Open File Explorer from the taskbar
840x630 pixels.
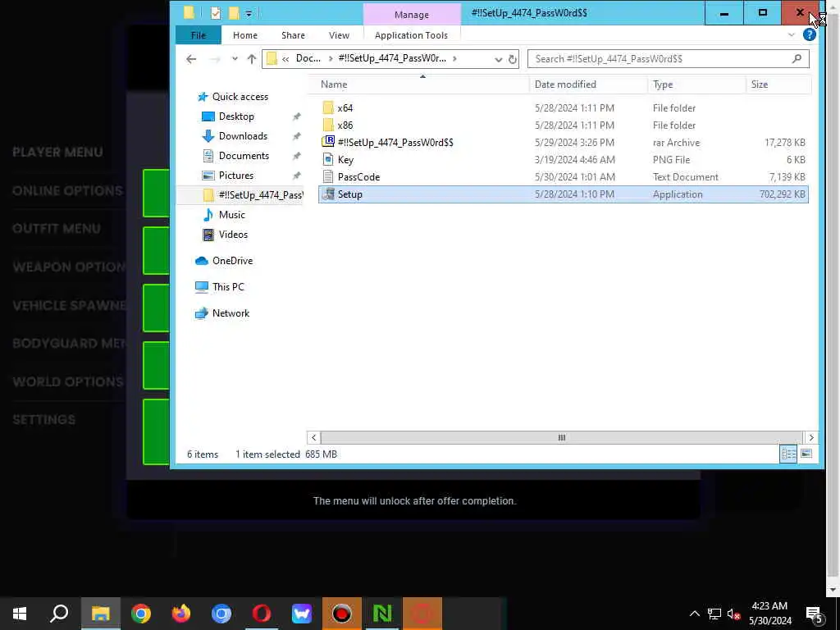tap(101, 614)
